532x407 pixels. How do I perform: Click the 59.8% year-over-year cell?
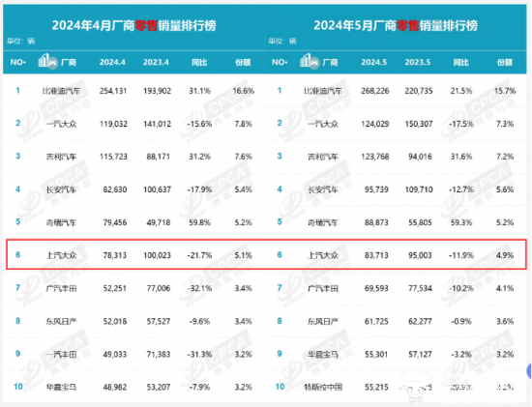199,222
